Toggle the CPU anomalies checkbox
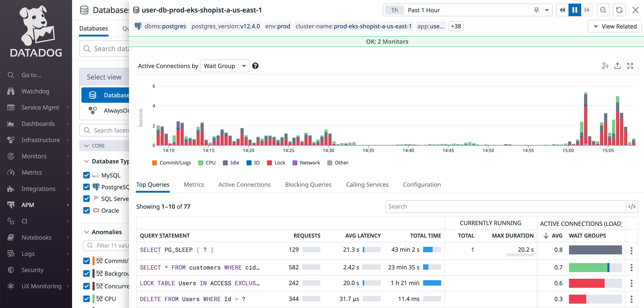The width and height of the screenshot is (644, 308). pyautogui.click(x=86, y=299)
